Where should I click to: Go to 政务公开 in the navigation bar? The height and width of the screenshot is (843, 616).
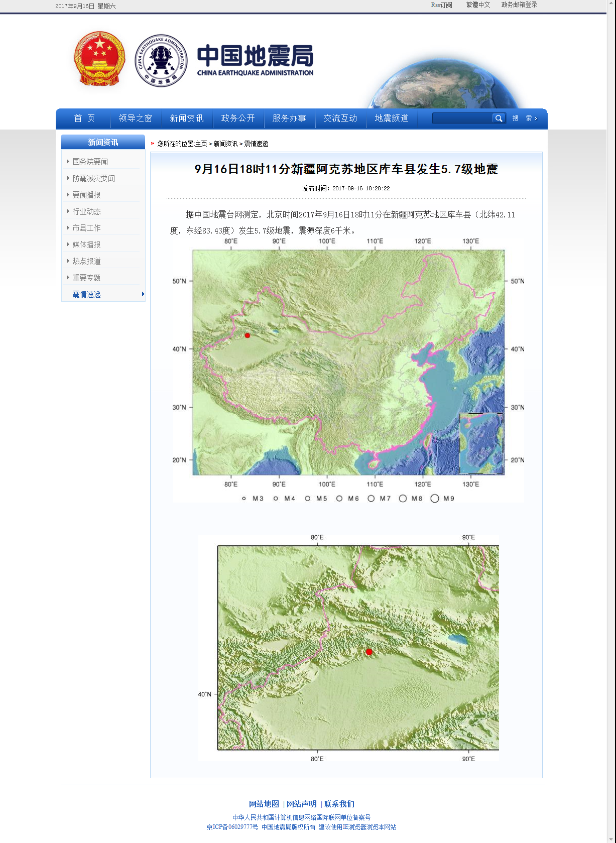coord(238,118)
